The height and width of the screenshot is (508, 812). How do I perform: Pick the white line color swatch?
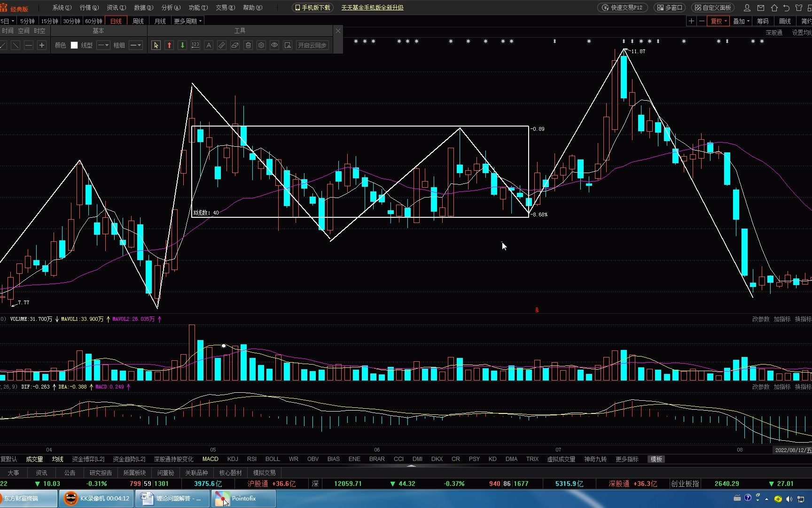pyautogui.click(x=74, y=45)
